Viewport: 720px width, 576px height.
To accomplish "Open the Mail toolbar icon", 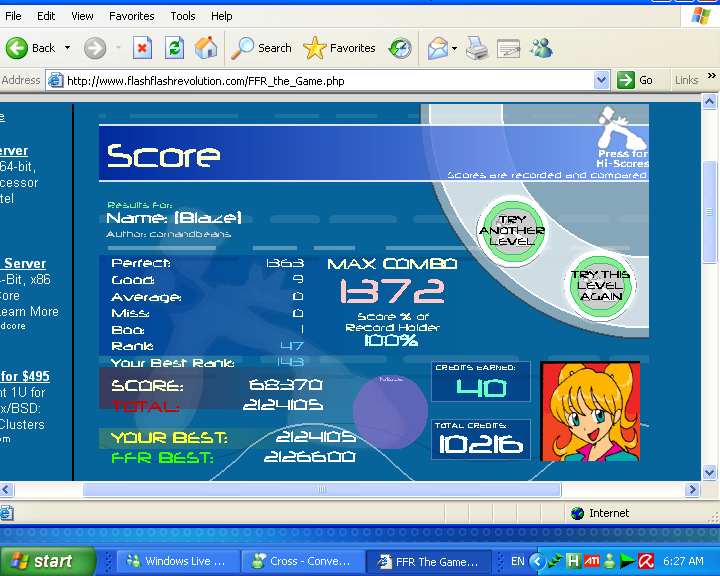I will pos(437,48).
